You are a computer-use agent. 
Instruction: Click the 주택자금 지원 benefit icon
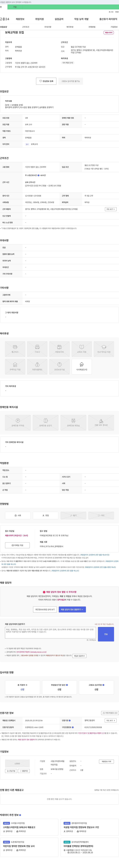click(x=15, y=367)
